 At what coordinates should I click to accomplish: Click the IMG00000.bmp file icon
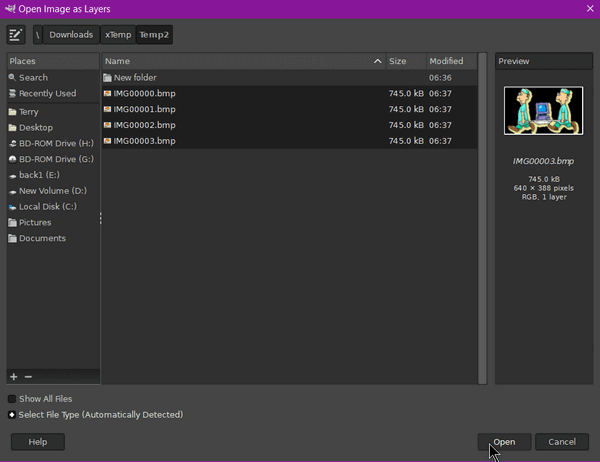[108, 93]
